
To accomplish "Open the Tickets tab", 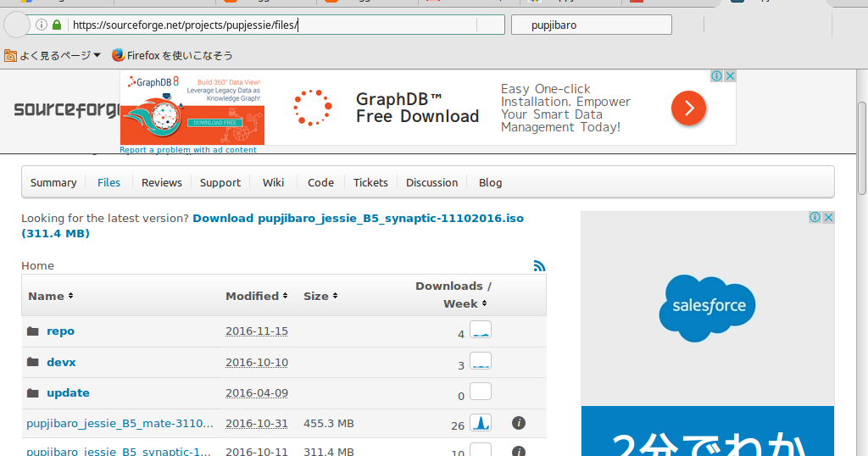I will pos(370,182).
